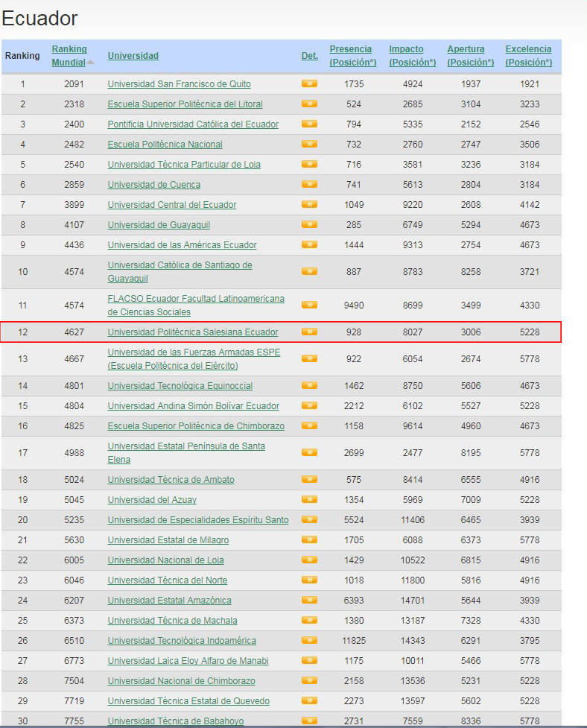Click details arrow for Pontificia Universidad Católica del Ecuador
Screen dimensions: 587x728
click(309, 124)
